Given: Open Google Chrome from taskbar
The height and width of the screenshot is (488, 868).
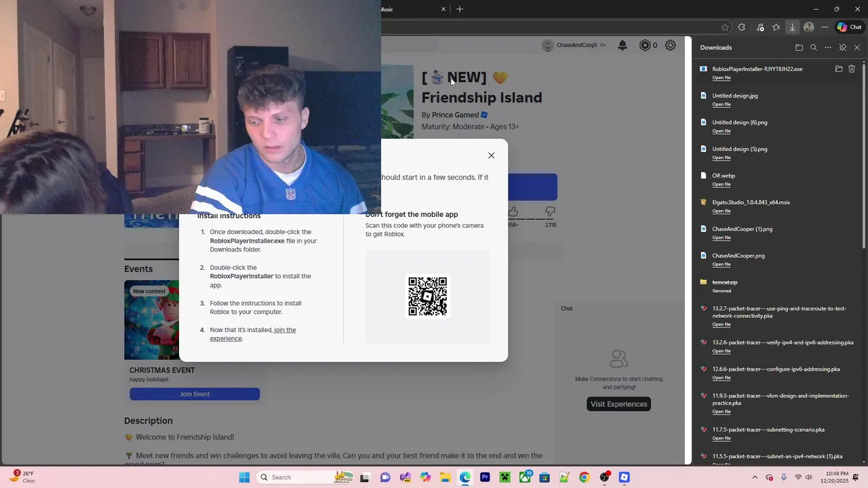Looking at the screenshot, I should (x=585, y=477).
